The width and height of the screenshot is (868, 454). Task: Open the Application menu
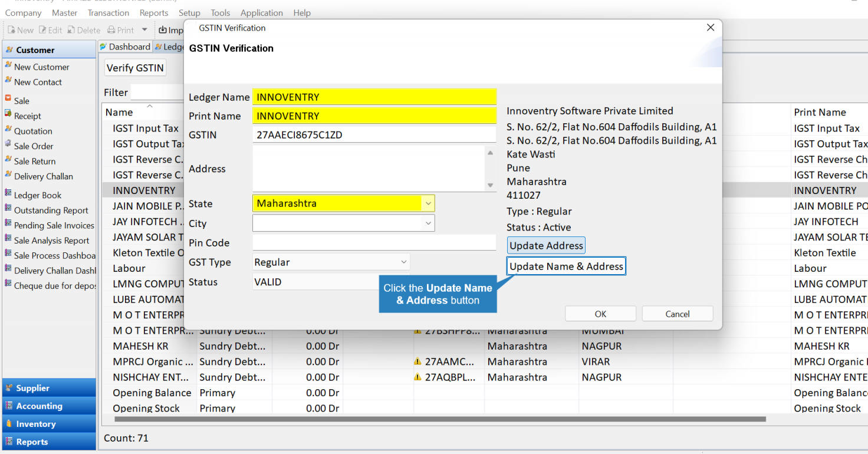tap(262, 12)
